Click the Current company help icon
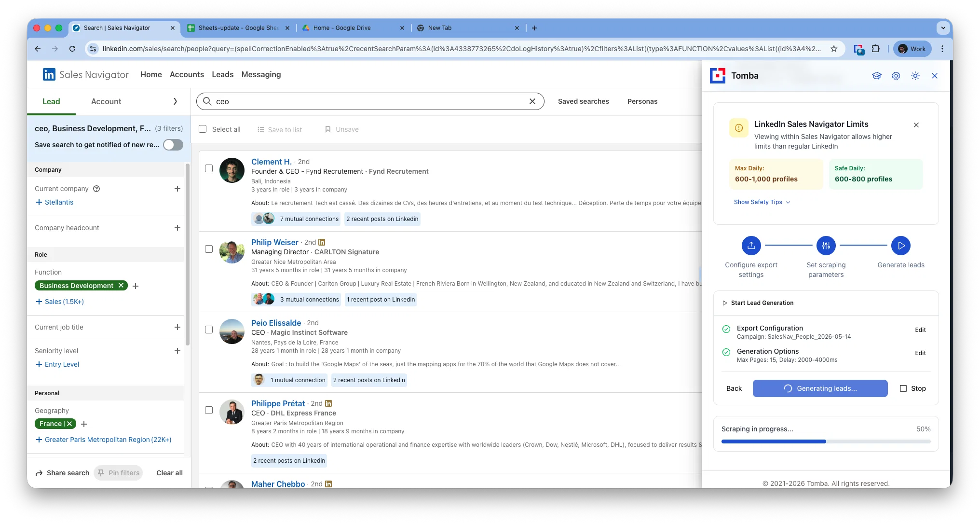The width and height of the screenshot is (980, 524). point(96,189)
